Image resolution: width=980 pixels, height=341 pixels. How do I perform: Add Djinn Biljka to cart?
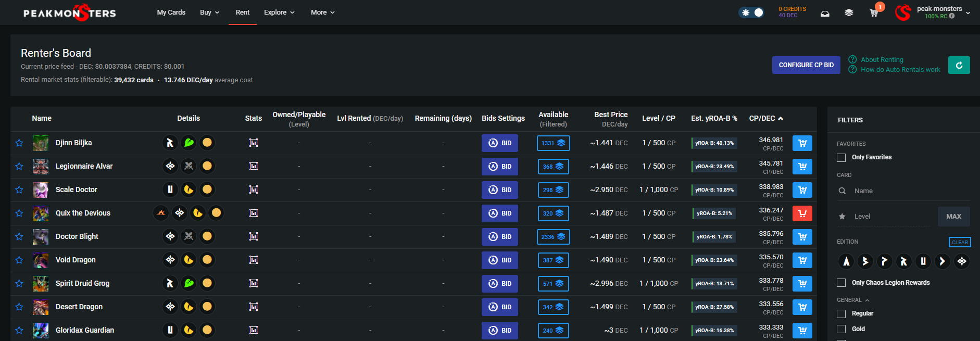click(x=802, y=143)
